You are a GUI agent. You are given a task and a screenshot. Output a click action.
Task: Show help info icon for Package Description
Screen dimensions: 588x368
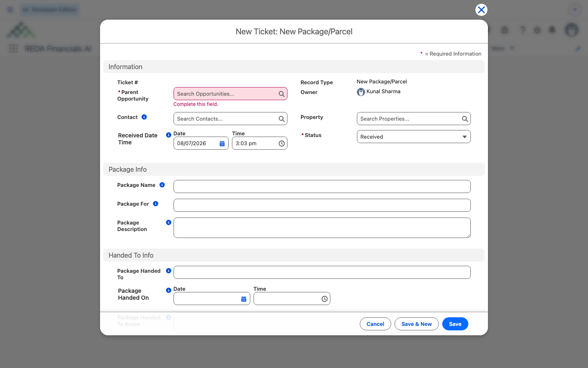pyautogui.click(x=169, y=222)
